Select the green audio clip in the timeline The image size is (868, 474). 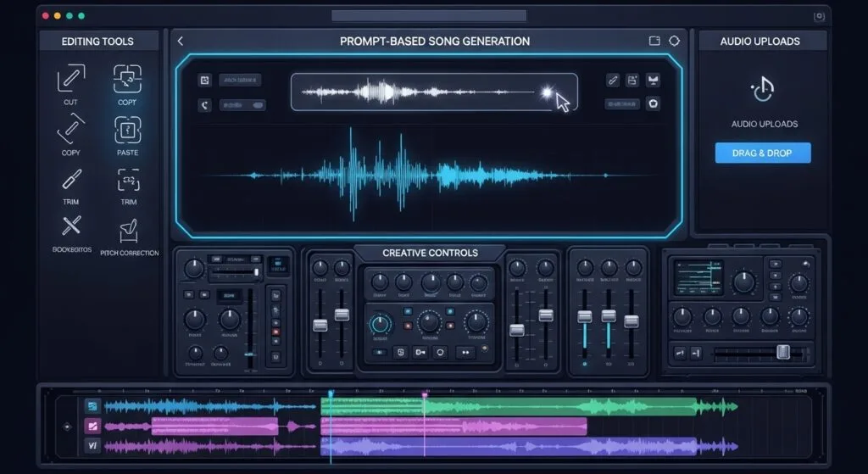[x=509, y=407]
